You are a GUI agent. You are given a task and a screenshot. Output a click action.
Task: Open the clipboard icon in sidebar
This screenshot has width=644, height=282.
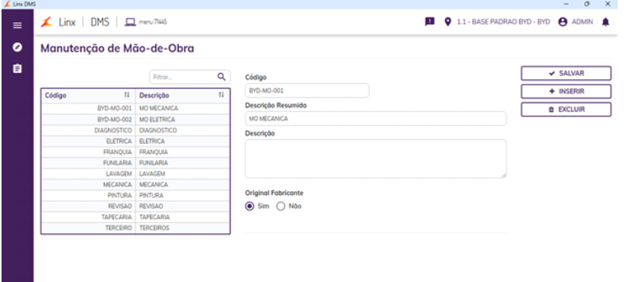(17, 68)
